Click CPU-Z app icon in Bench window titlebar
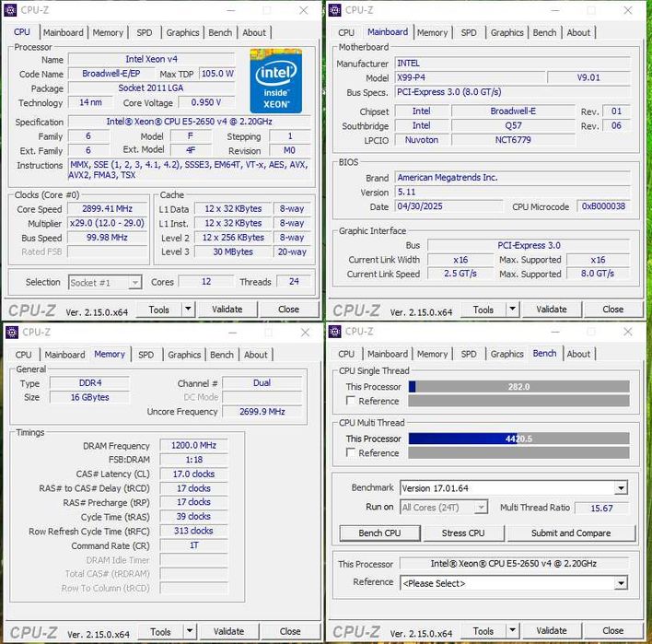Screen dimensions: 652x644 click(x=334, y=332)
